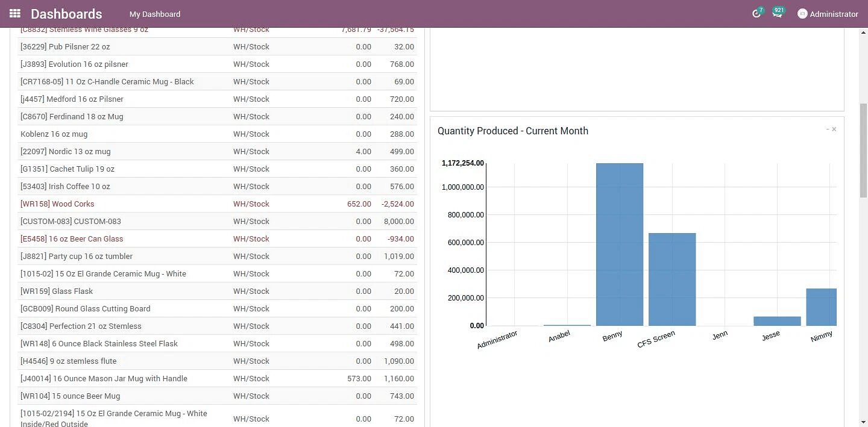Open the activities clock icon
The width and height of the screenshot is (868, 427).
756,14
